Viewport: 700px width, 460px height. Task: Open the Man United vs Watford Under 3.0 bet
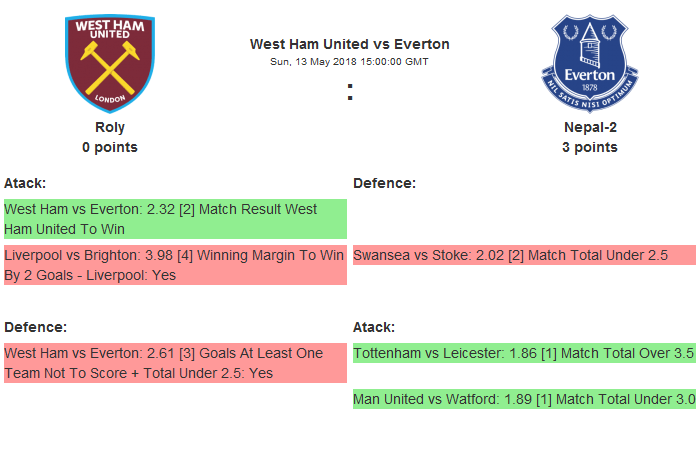click(x=524, y=399)
